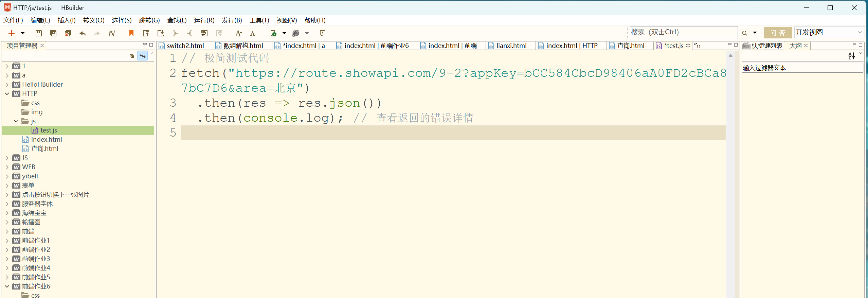This screenshot has width=868, height=298.
Task: Click the Internet Explorer browser preview icon
Action: point(296,33)
